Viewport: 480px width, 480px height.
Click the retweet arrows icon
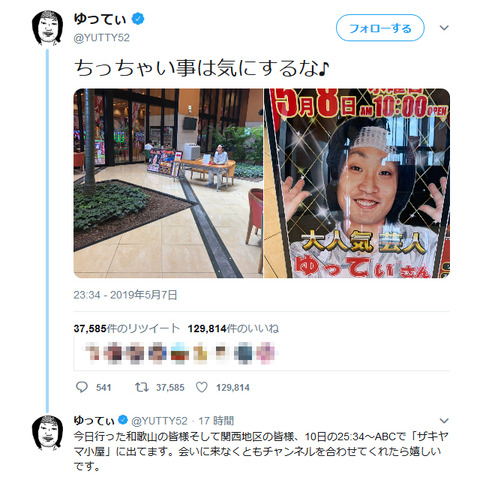tap(142, 387)
